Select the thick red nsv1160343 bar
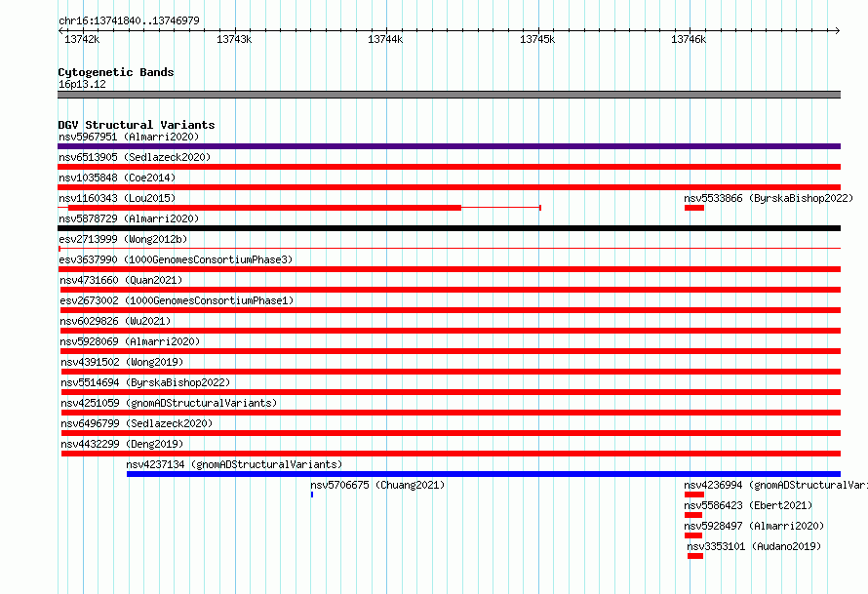 (x=264, y=208)
